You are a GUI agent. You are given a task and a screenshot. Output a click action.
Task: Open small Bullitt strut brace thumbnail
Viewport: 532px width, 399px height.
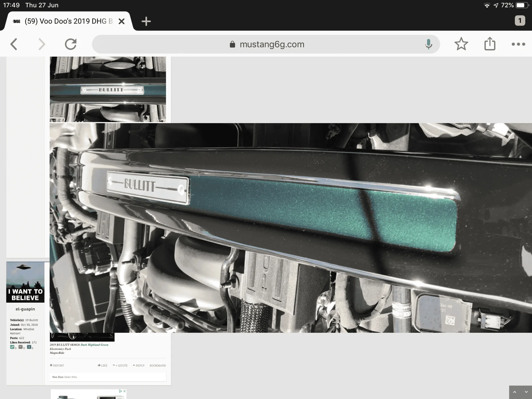pos(108,89)
